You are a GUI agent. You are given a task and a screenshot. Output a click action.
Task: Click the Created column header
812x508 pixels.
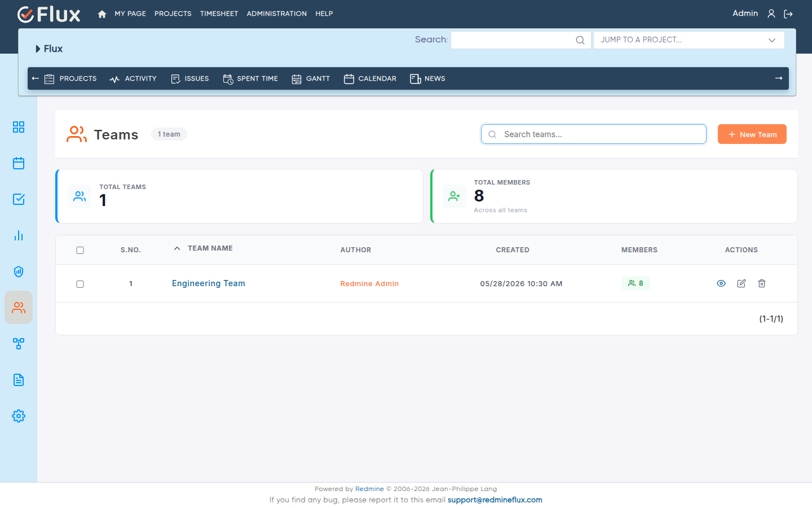(x=513, y=250)
